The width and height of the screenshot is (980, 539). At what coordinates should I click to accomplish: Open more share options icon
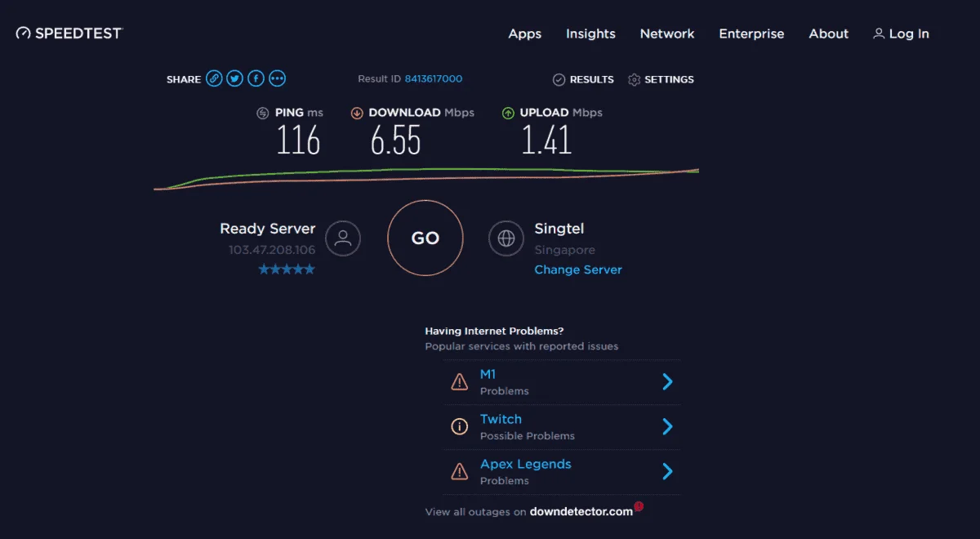tap(278, 78)
